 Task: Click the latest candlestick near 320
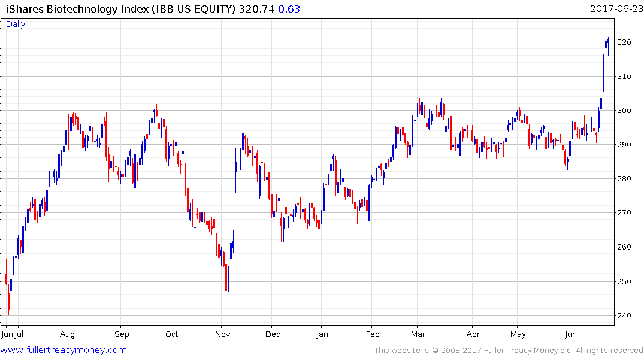pyautogui.click(x=608, y=45)
